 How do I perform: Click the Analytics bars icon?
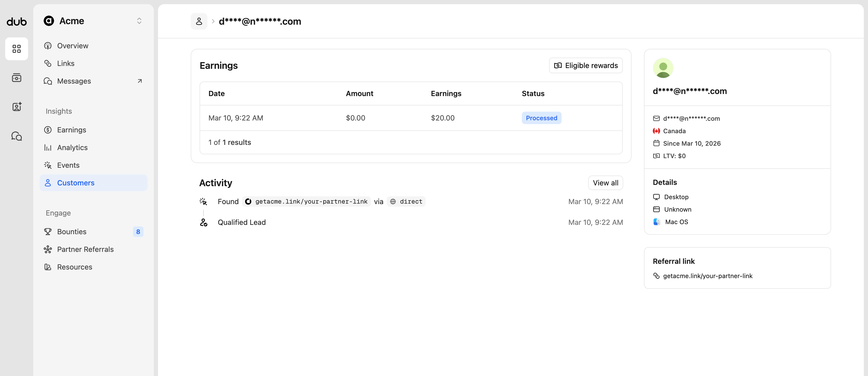(x=48, y=147)
